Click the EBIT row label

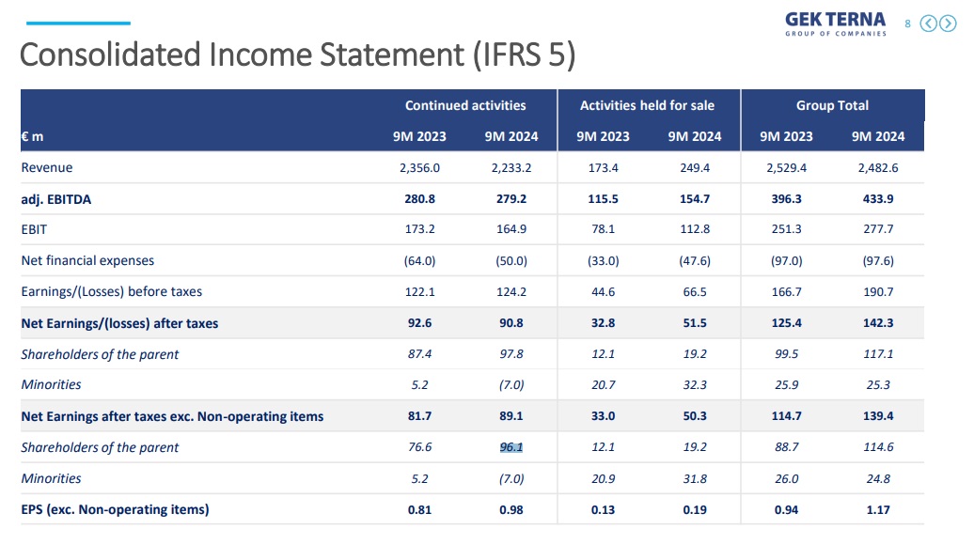(x=35, y=229)
